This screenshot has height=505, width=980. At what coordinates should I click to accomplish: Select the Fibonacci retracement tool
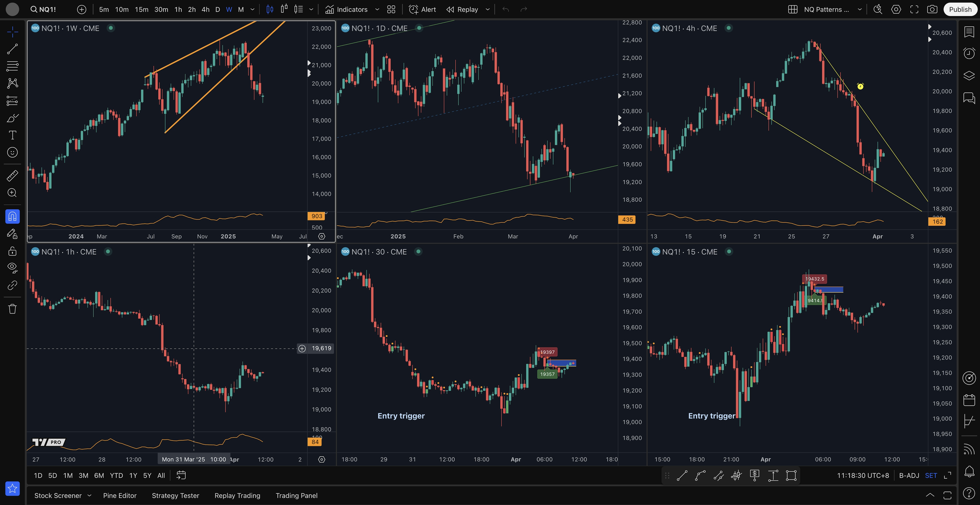click(x=12, y=66)
